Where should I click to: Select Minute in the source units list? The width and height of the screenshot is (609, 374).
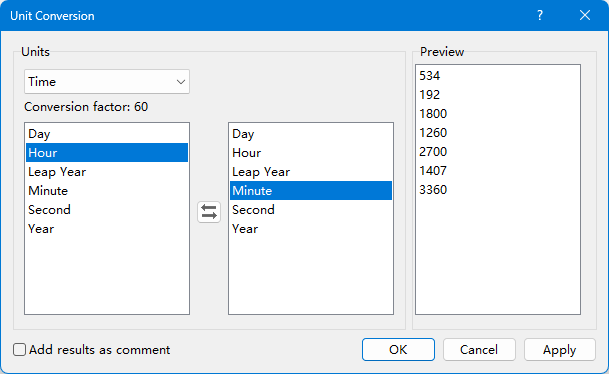tap(107, 191)
